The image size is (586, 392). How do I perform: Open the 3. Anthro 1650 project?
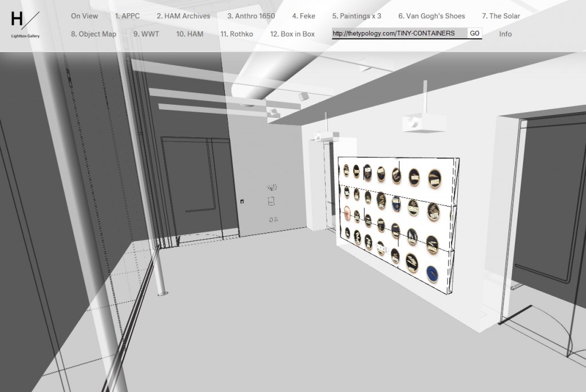pyautogui.click(x=251, y=16)
